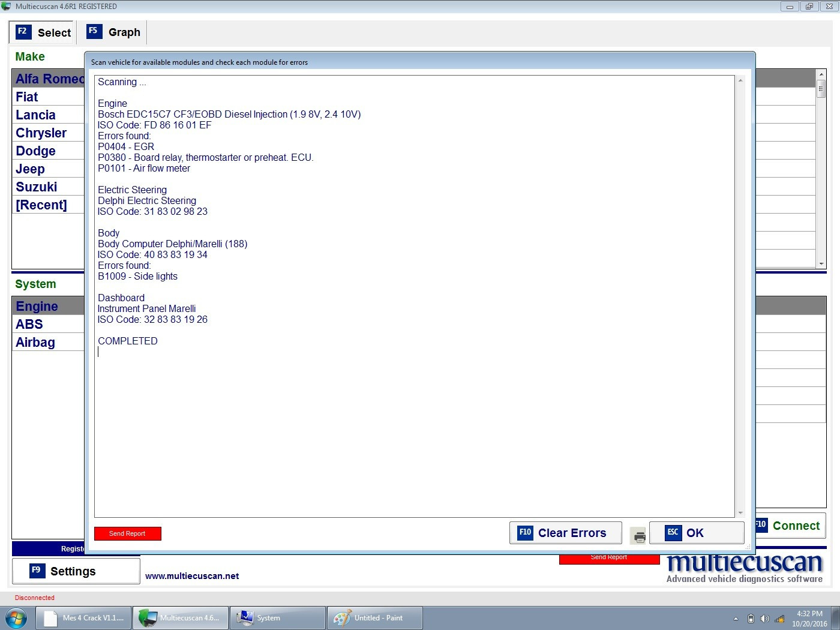Viewport: 840px width, 630px height.
Task: Click the red Send Report button in the scan dialog
Action: [127, 533]
